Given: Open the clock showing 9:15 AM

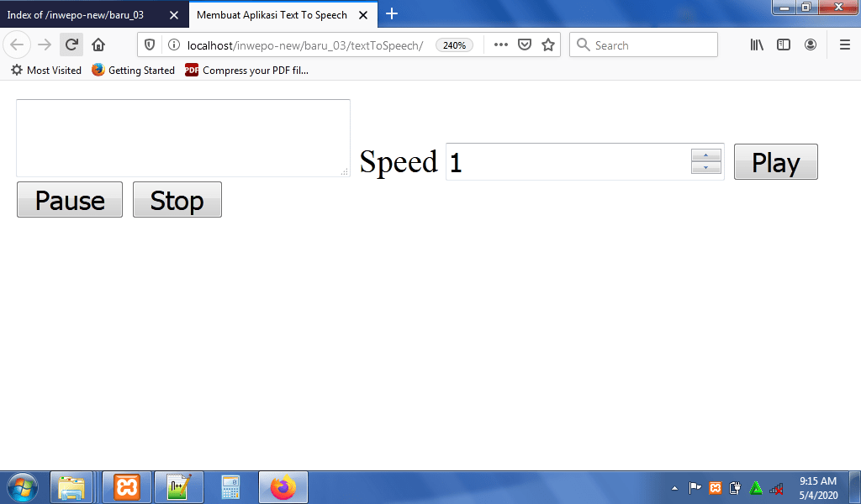Looking at the screenshot, I should pyautogui.click(x=818, y=487).
